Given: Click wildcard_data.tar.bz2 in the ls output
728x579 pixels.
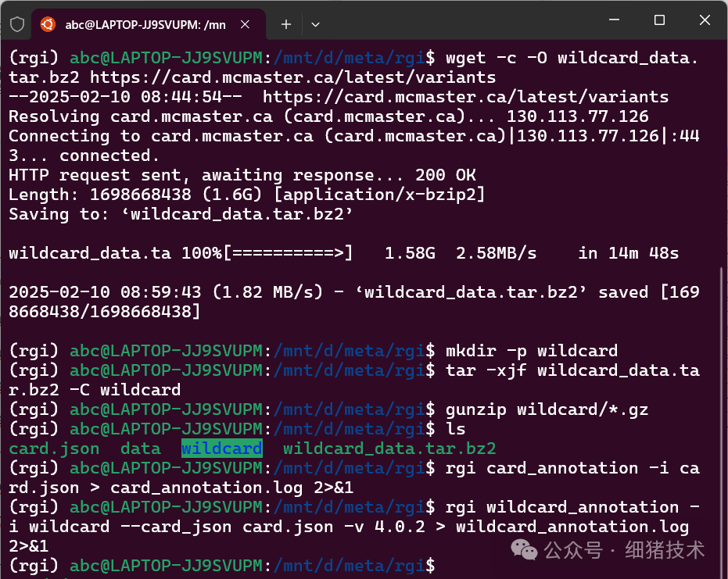Looking at the screenshot, I should (x=389, y=448).
